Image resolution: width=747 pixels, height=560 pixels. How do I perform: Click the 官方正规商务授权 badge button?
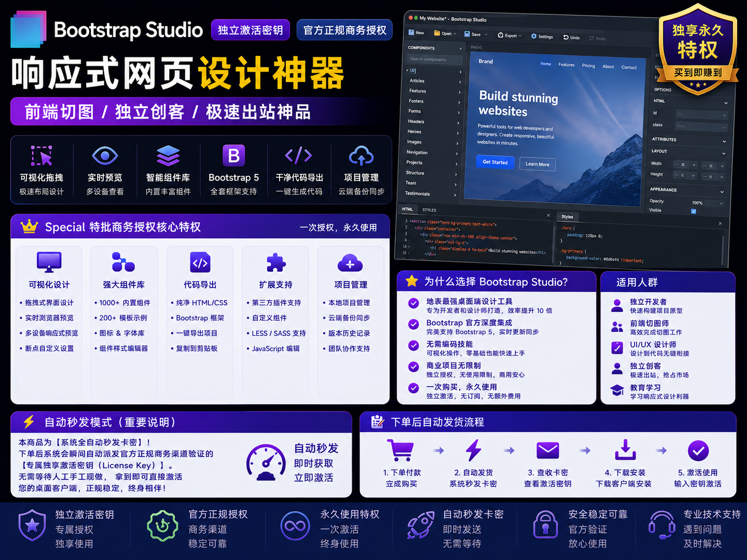[x=345, y=30]
